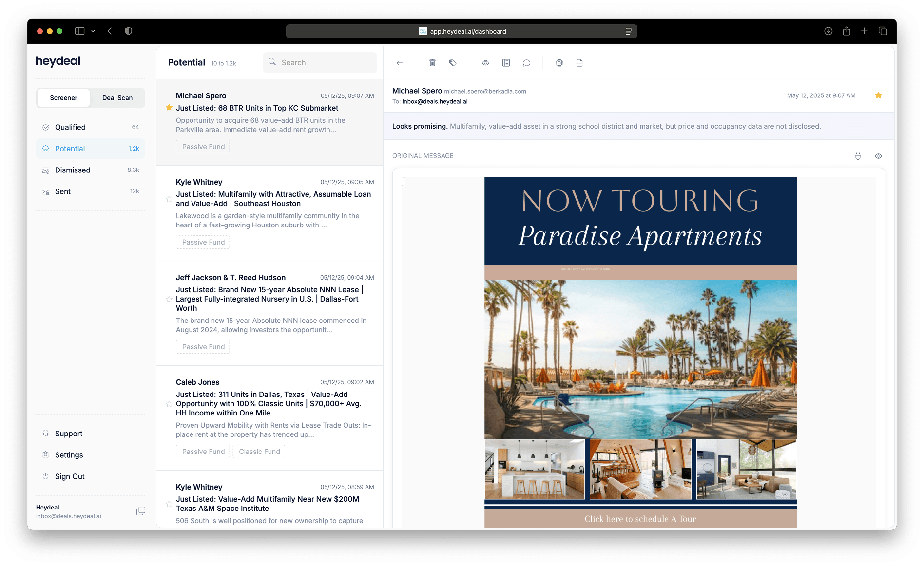Viewport: 924px width, 566px height.
Task: Click the trash icon in email toolbar
Action: pyautogui.click(x=432, y=63)
